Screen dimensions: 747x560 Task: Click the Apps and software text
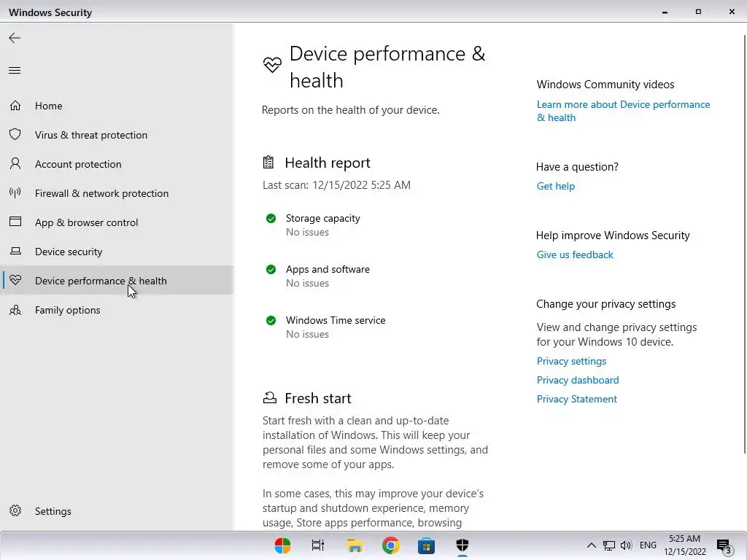tap(328, 269)
